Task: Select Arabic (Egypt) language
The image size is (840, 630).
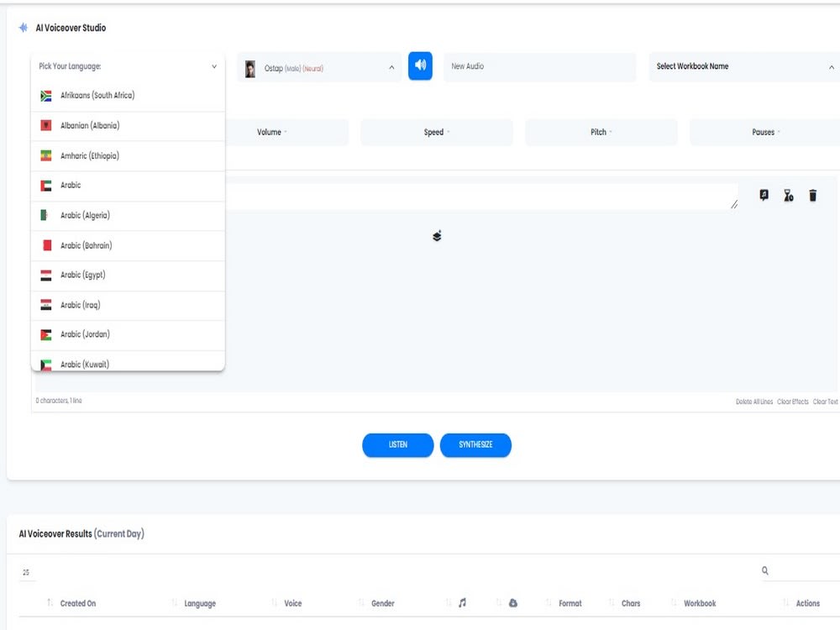Action: click(128, 276)
